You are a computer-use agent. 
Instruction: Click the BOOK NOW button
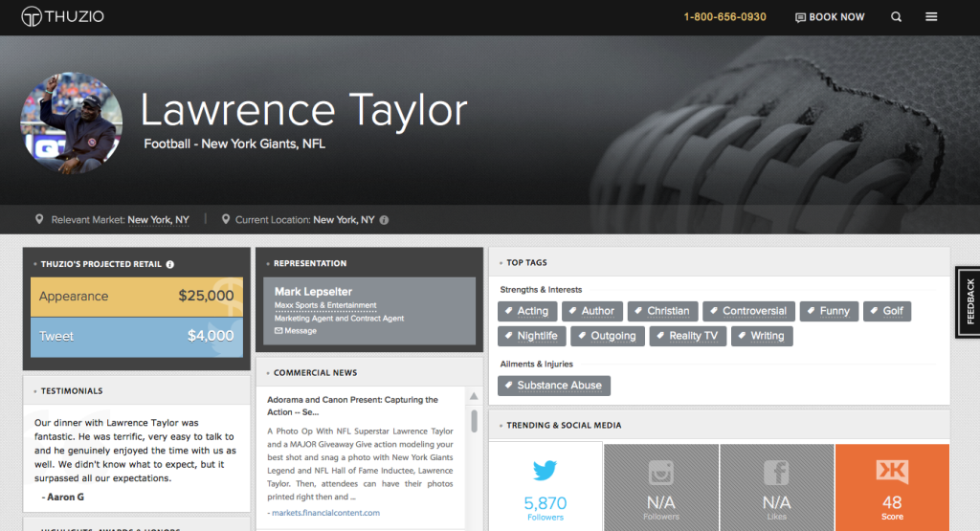[x=830, y=17]
